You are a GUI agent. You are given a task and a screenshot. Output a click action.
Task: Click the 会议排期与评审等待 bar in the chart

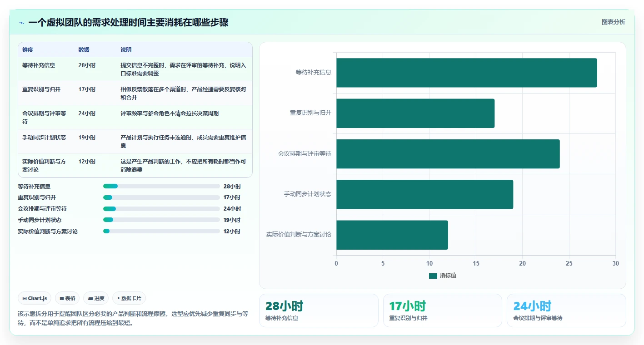pos(448,154)
